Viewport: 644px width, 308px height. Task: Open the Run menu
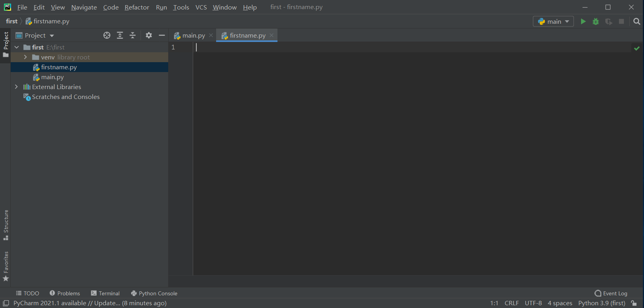pyautogui.click(x=161, y=7)
